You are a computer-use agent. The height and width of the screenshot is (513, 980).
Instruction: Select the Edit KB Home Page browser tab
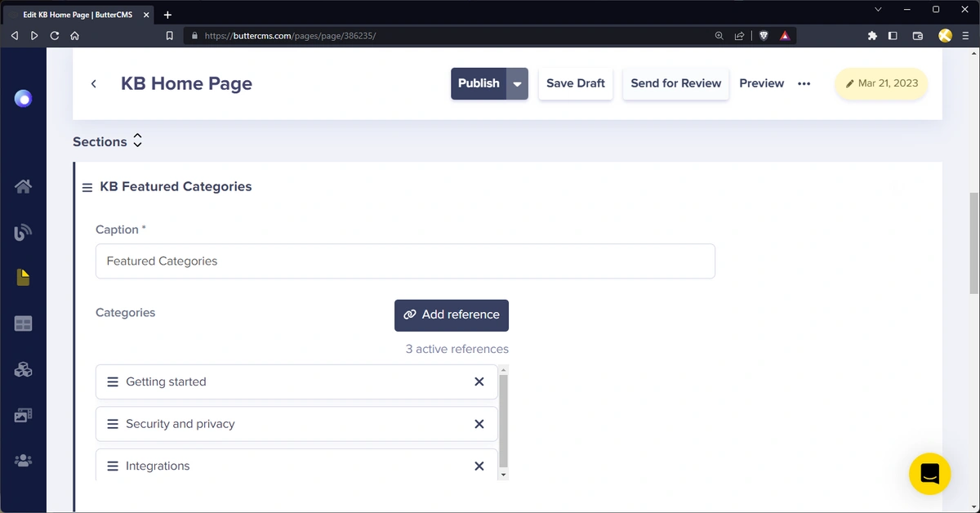tap(78, 15)
